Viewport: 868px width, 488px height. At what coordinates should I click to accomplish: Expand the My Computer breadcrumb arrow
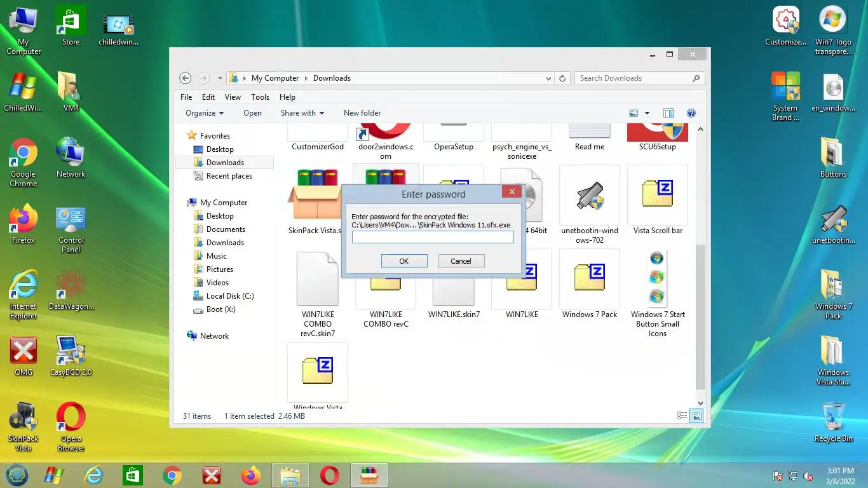click(x=306, y=78)
